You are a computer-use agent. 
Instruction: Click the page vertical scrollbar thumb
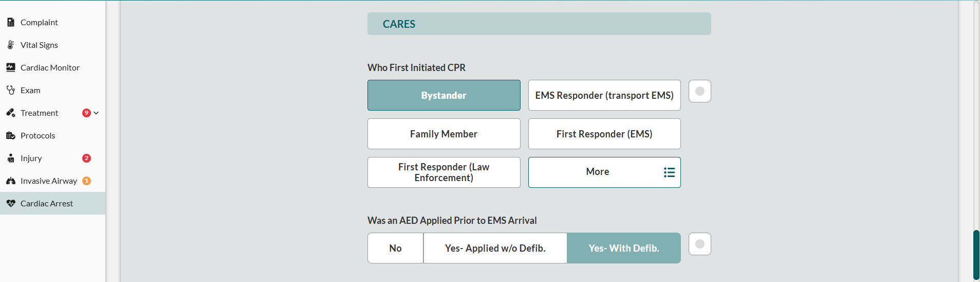[x=976, y=255]
